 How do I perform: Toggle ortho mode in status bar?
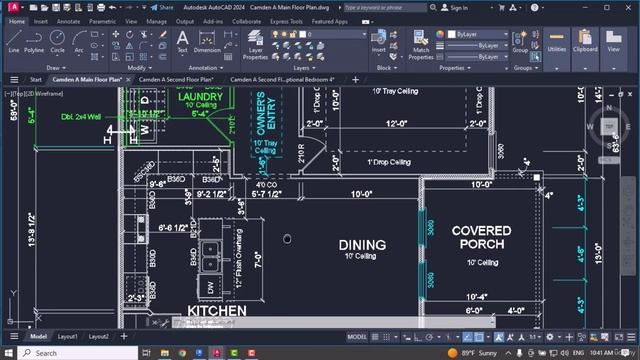pyautogui.click(x=418, y=337)
